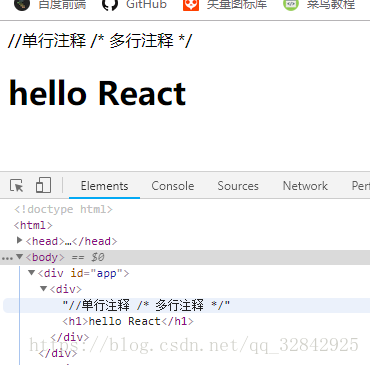Select the <html> opening tag row
This screenshot has height=365, width=370.
33,225
